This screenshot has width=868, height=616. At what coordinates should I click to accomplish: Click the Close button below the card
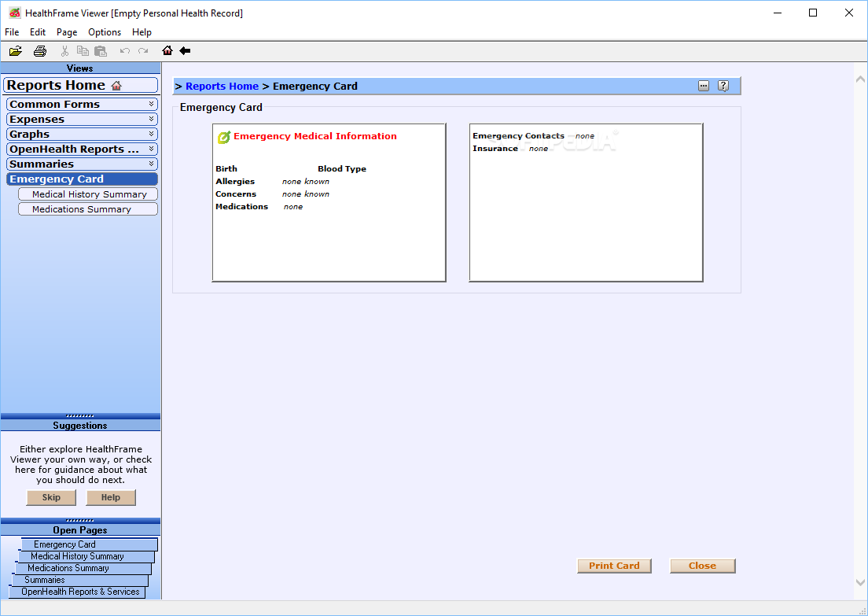tap(702, 566)
